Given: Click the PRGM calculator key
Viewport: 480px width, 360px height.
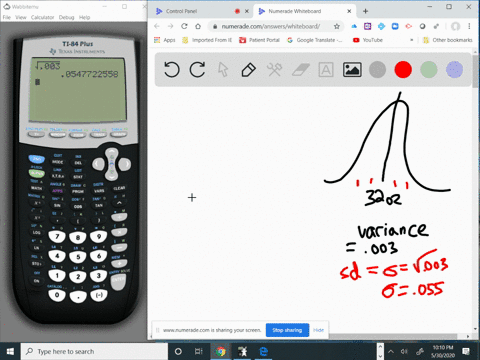Looking at the screenshot, I should (78, 192).
